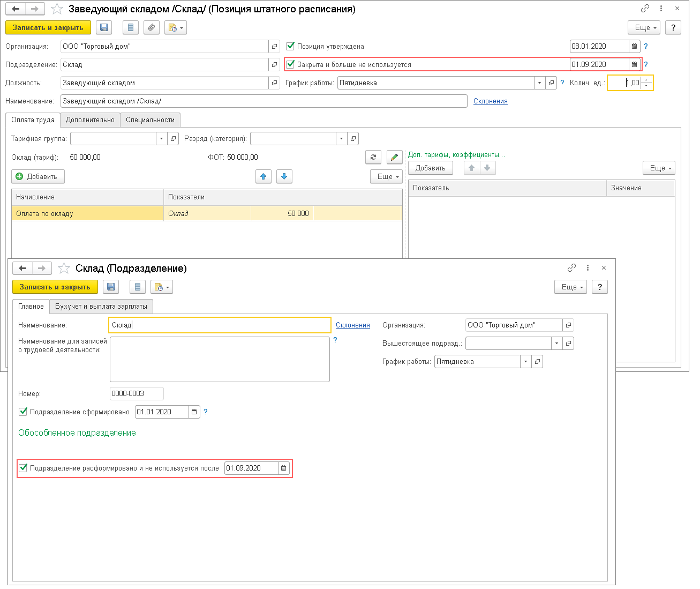Switch to the 'Дополнительно' tab
The image size is (700, 589).
(x=90, y=120)
